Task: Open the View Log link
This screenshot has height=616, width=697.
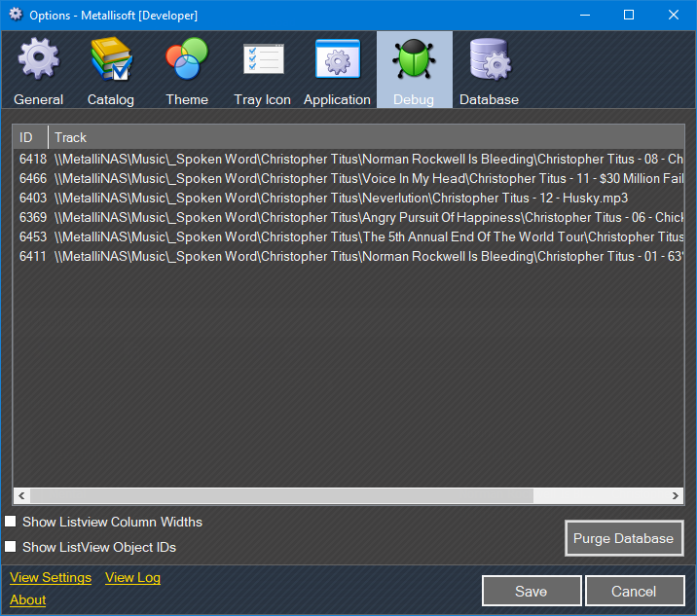Action: (x=132, y=577)
